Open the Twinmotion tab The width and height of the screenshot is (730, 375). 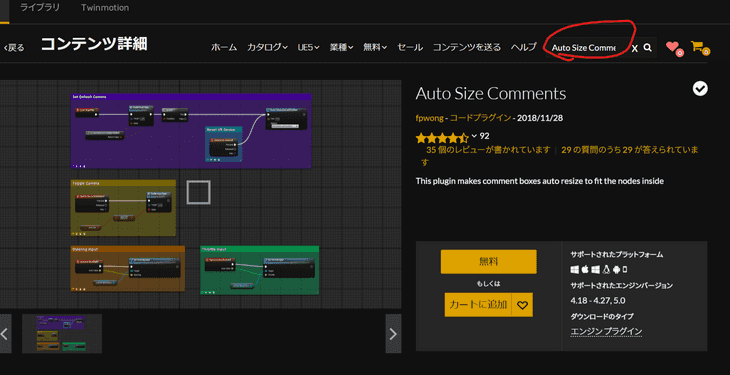pos(105,8)
